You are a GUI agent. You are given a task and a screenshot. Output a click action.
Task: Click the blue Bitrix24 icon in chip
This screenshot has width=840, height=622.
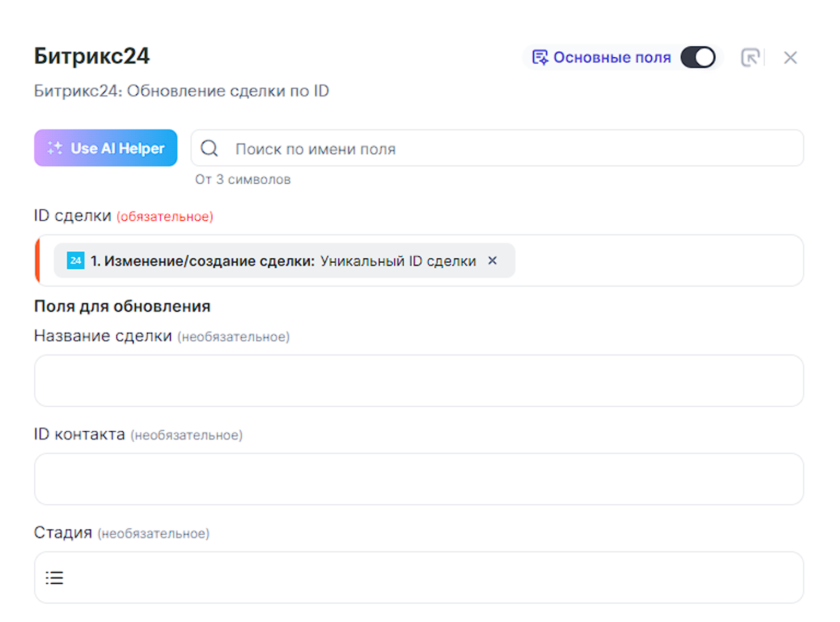75,261
